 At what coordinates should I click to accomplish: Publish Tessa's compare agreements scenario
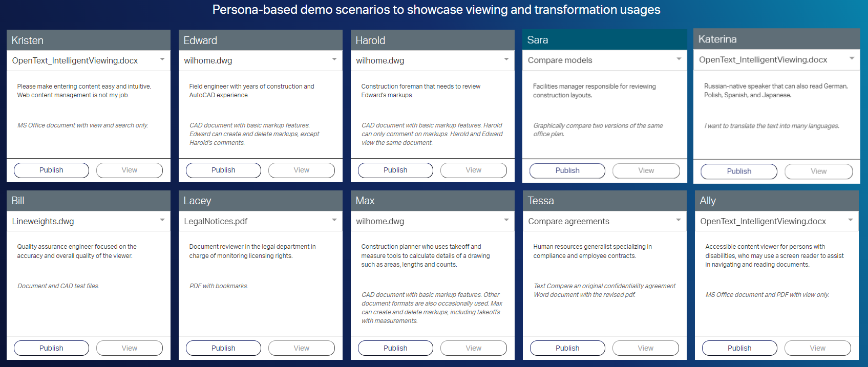tap(567, 348)
